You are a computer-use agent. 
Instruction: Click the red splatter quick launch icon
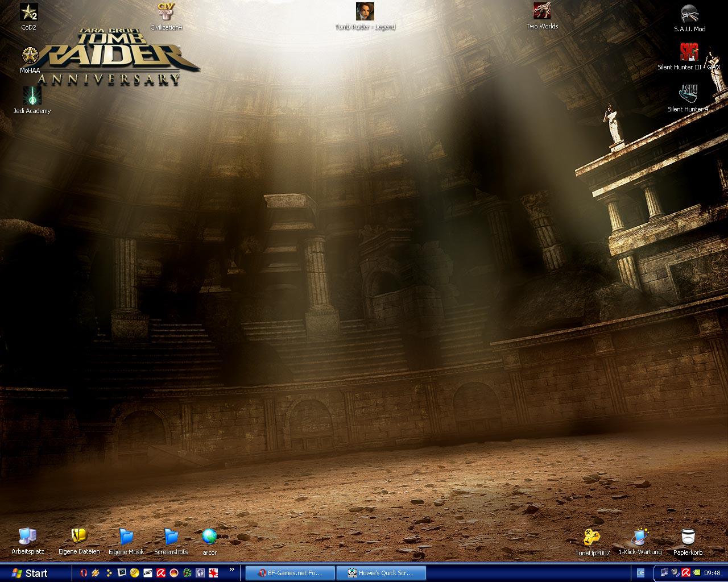coord(213,573)
